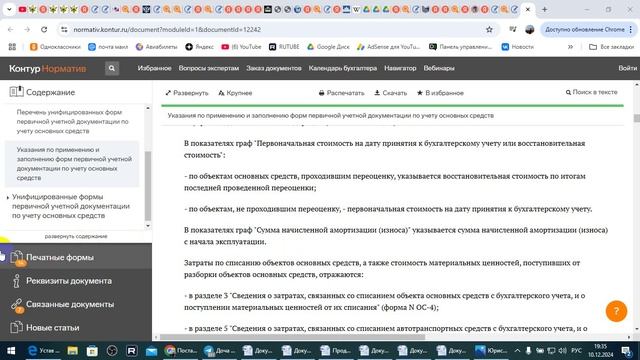Go forward with browser forward arrow
Image resolution: width=640 pixels, height=360 pixels.
[27, 29]
